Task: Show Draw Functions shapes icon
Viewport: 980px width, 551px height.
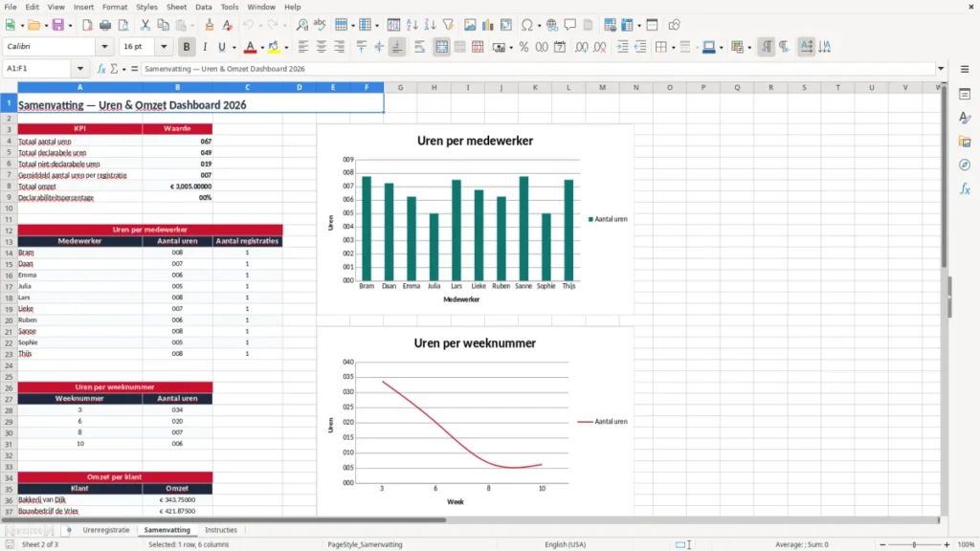Action: 674,25
